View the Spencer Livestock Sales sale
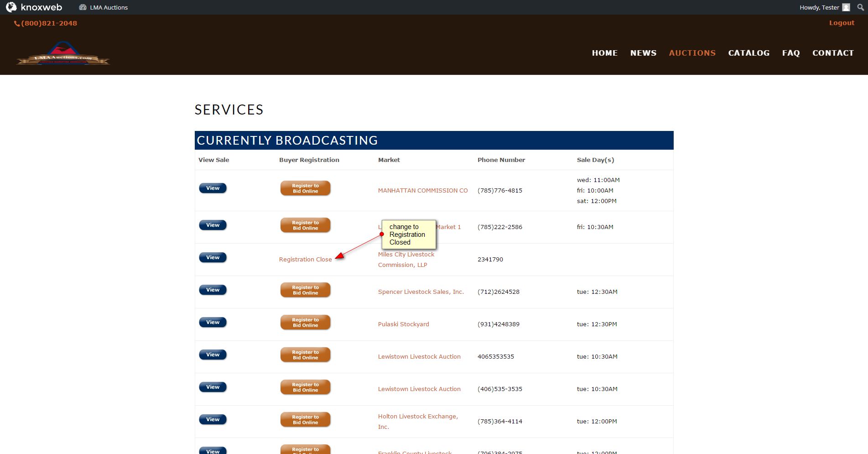The width and height of the screenshot is (868, 454). pos(213,290)
